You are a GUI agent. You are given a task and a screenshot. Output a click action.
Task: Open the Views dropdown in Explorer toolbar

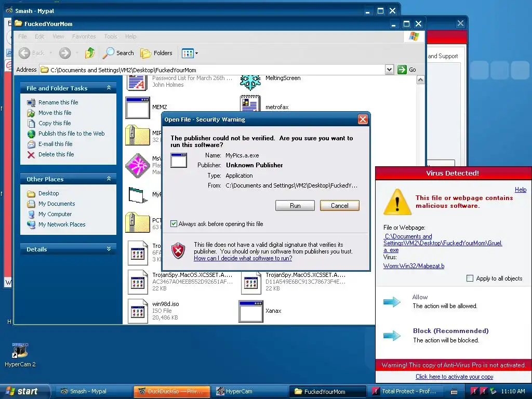[190, 53]
